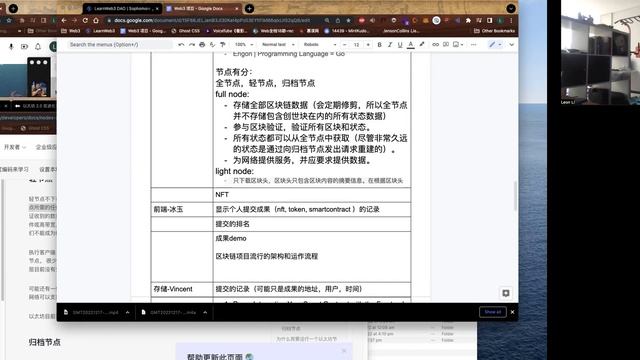Open highlight color pen tool
This screenshot has width=640, height=360.
pyautogui.click(x=422, y=44)
